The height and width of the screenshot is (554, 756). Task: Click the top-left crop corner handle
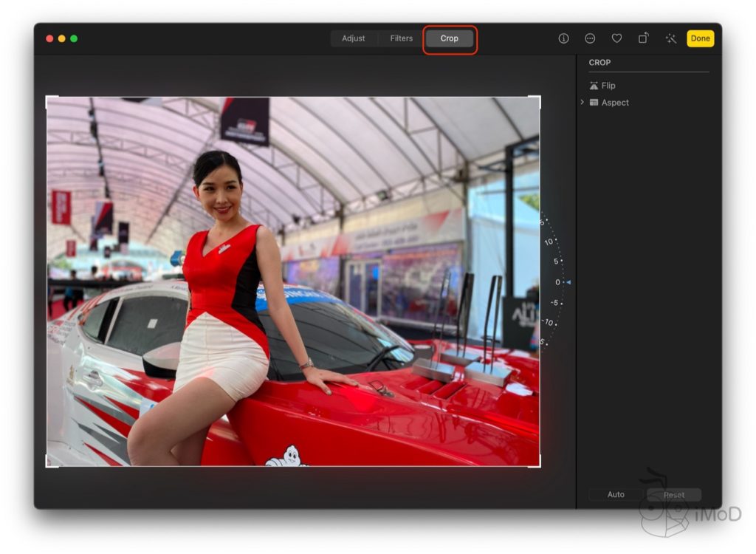pos(47,98)
